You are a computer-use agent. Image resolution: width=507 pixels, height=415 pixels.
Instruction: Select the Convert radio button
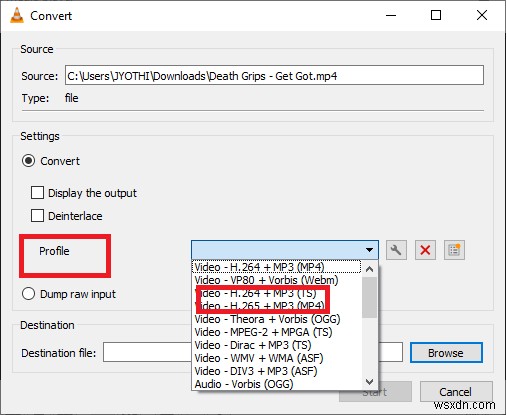(x=28, y=161)
